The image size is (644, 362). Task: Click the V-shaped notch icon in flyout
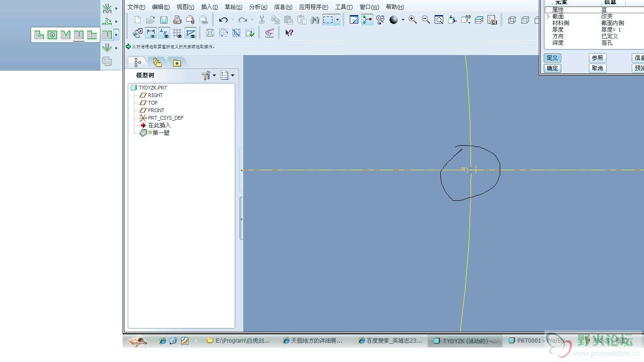point(66,35)
